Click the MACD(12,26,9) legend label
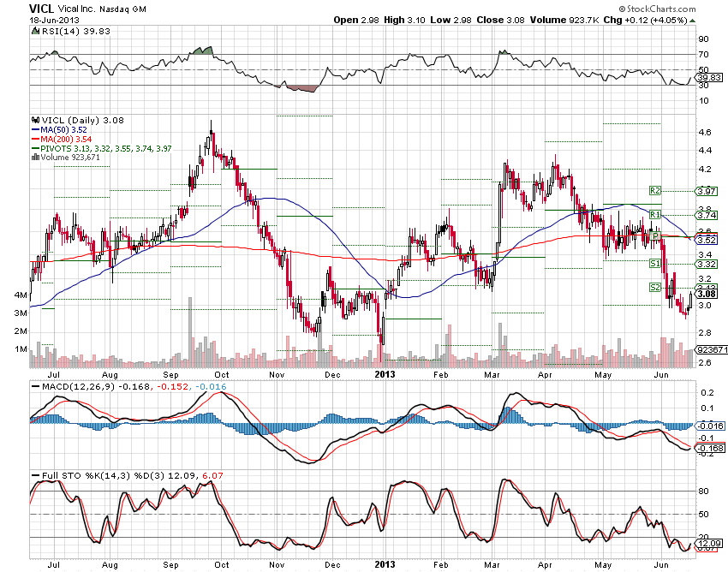 78,387
